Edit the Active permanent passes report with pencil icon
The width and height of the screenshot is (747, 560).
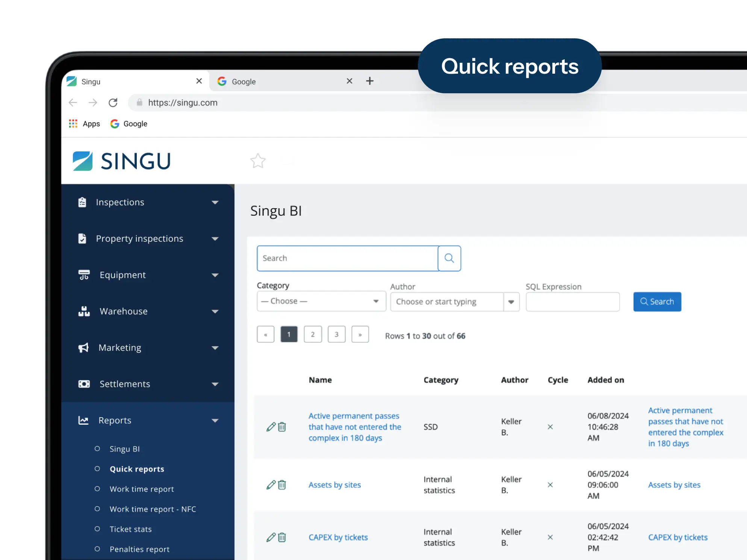point(271,427)
